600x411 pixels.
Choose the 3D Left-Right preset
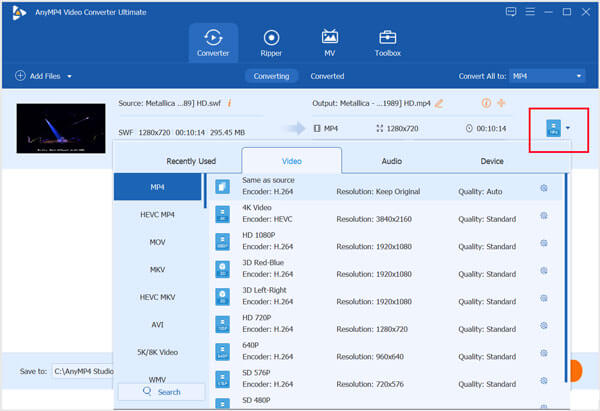(x=385, y=296)
